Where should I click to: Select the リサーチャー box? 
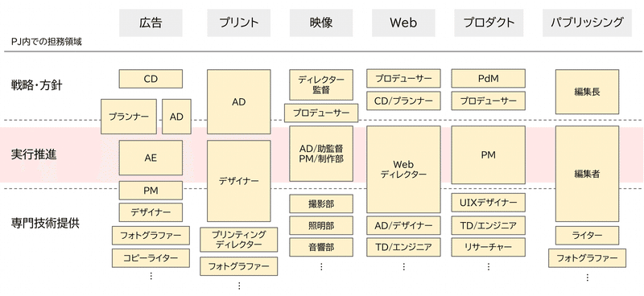489,247
